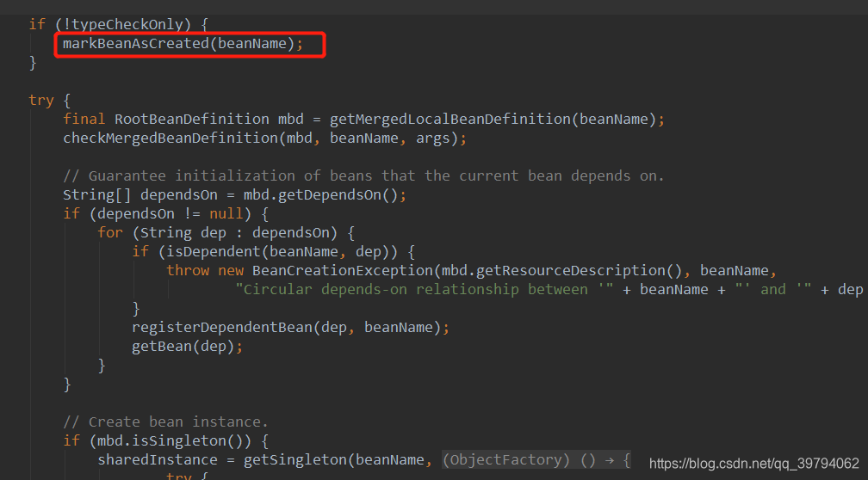
Task: Click the checkMergedBeanDefinition method call
Action: (170, 138)
